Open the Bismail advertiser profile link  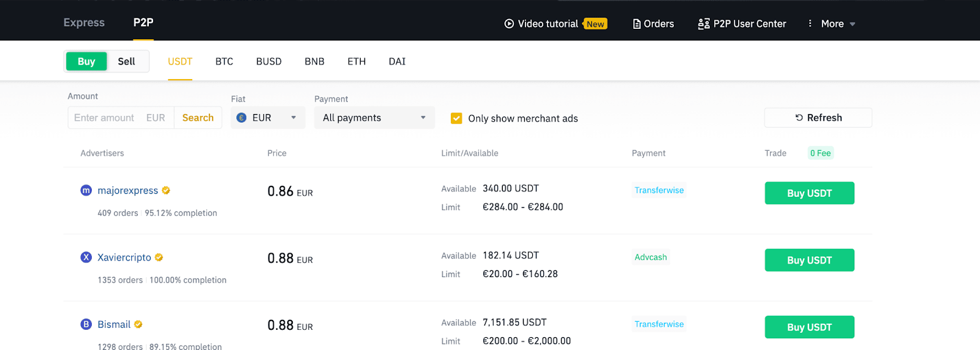(x=114, y=324)
